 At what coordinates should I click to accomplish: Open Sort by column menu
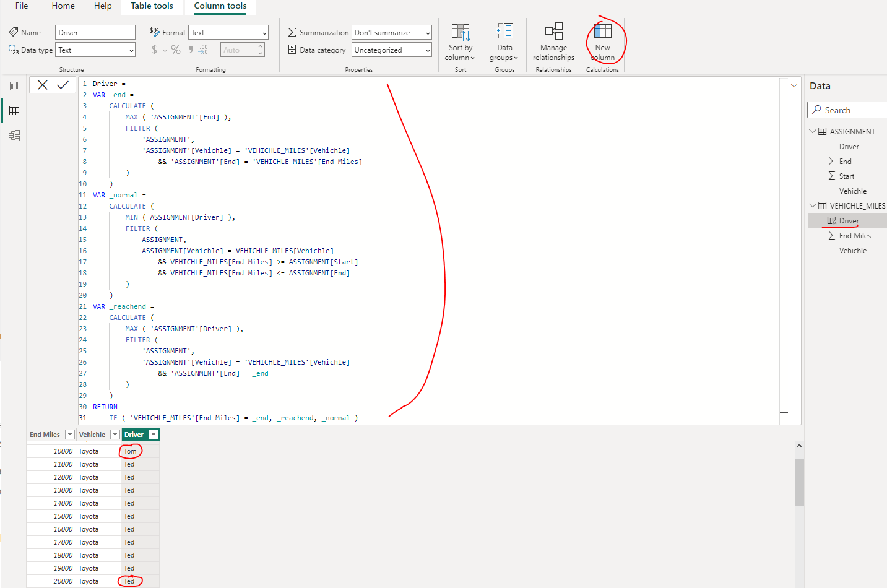coord(460,42)
